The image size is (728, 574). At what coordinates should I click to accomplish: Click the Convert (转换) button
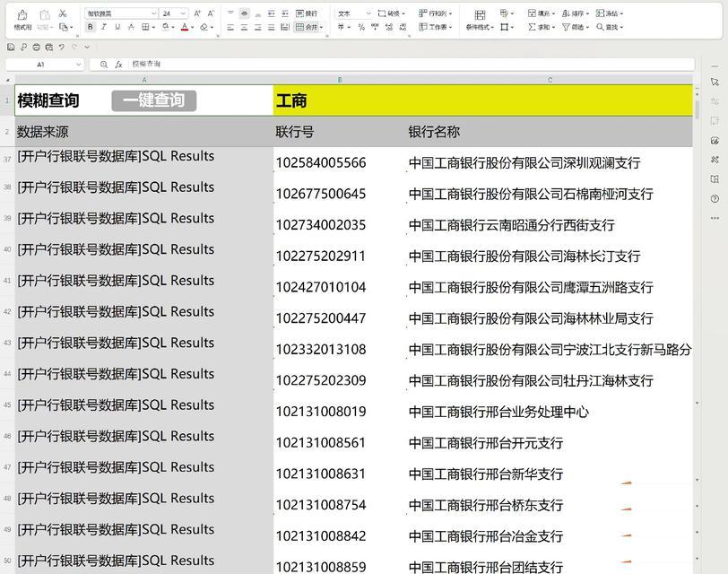point(392,13)
